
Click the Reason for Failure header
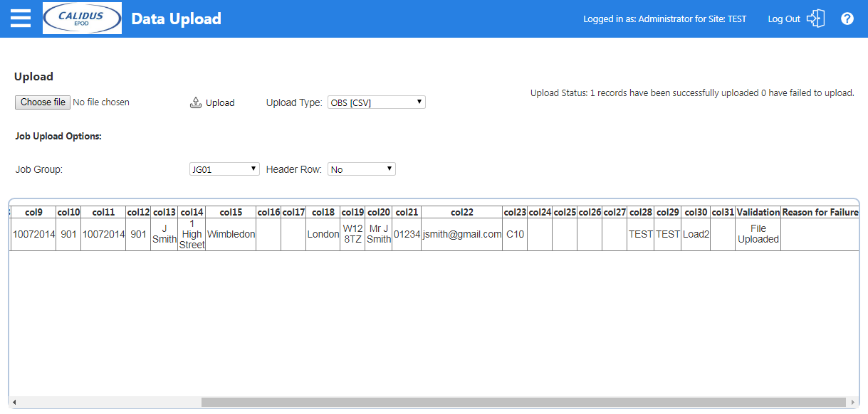click(x=820, y=212)
